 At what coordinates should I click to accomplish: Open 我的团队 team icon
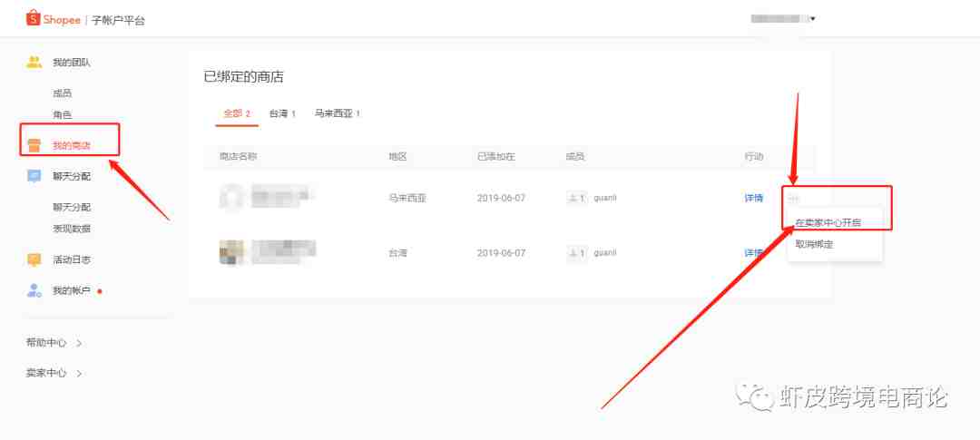34,62
